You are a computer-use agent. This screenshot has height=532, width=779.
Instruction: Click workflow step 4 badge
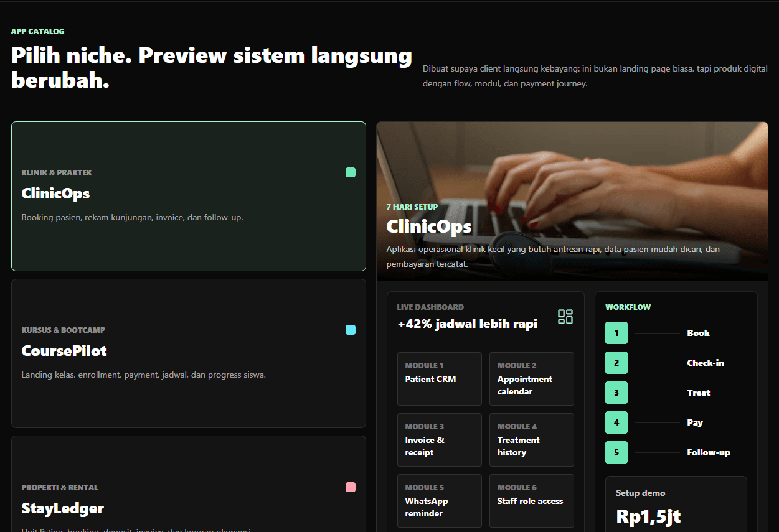[x=616, y=422]
